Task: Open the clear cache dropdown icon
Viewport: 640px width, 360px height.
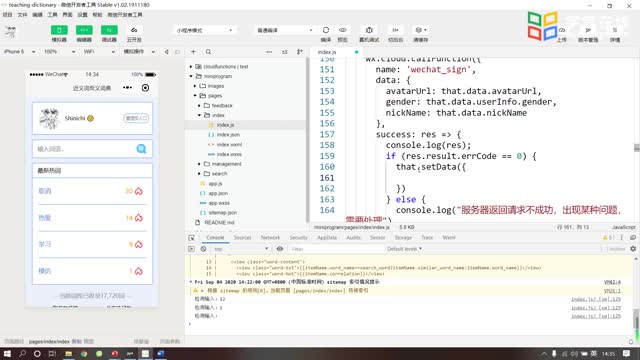Action: point(420,30)
